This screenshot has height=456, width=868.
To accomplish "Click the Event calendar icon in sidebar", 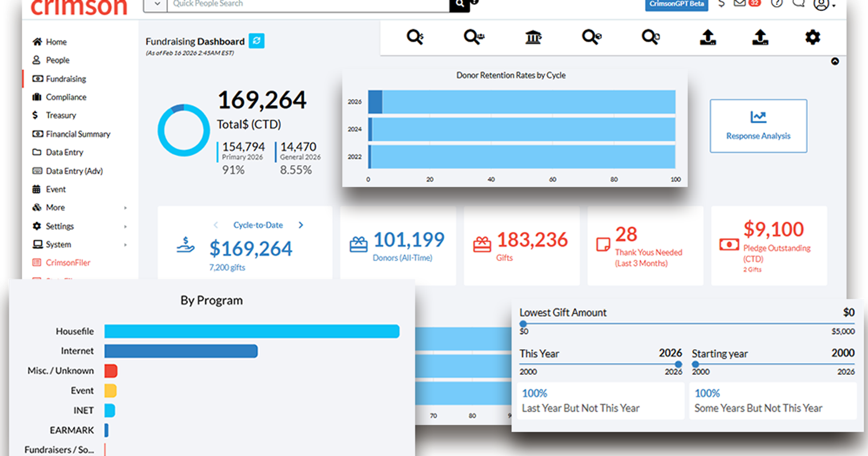I will 37,189.
